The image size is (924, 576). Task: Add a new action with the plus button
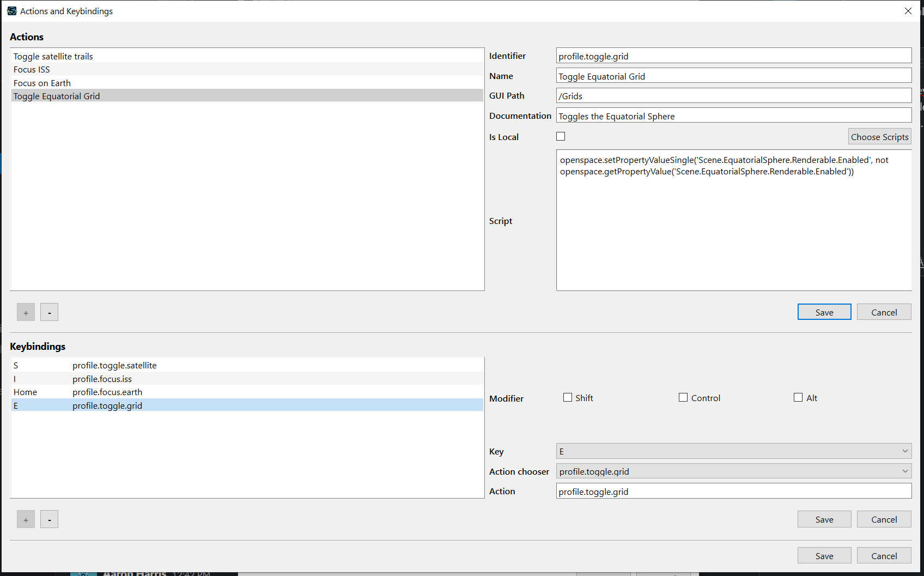pyautogui.click(x=26, y=312)
